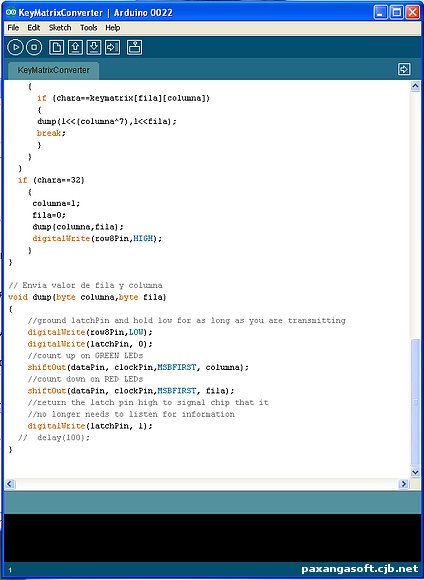Click the shiftOut line ending with columna
The width and height of the screenshot is (424, 580).
(138, 367)
